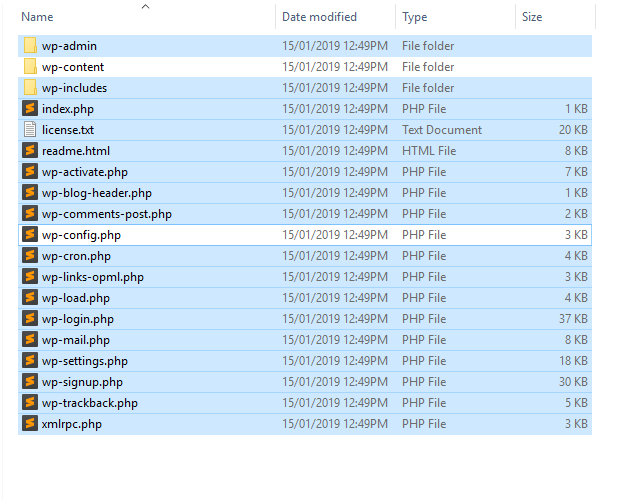Viewport: 632px width, 500px height.
Task: Select the wp-login.php file name
Action: point(78,319)
